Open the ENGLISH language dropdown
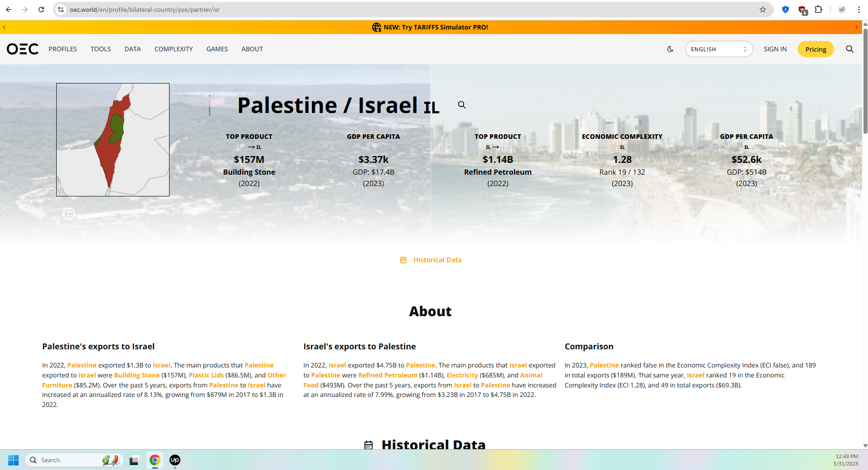 [719, 49]
